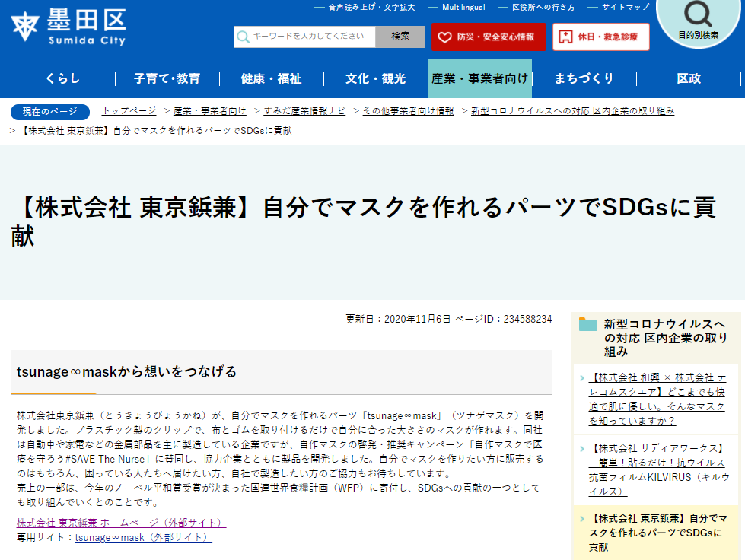This screenshot has height=560, width=745.
Task: Click the 墨田区 Sumida City site title
Action: pyautogui.click(x=87, y=27)
